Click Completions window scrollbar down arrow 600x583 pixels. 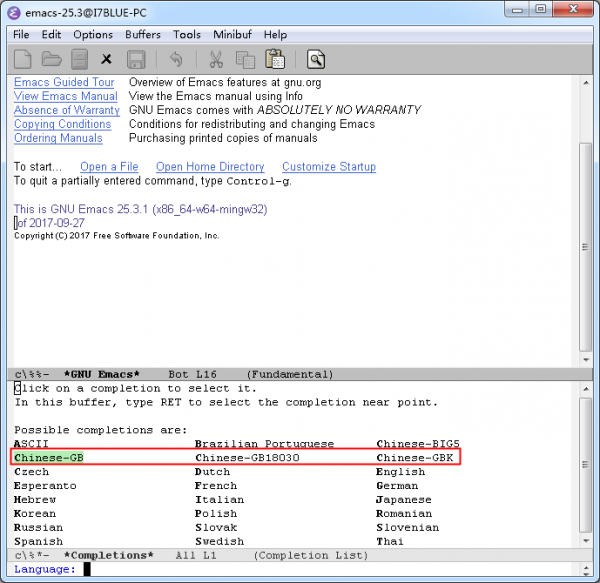[586, 541]
